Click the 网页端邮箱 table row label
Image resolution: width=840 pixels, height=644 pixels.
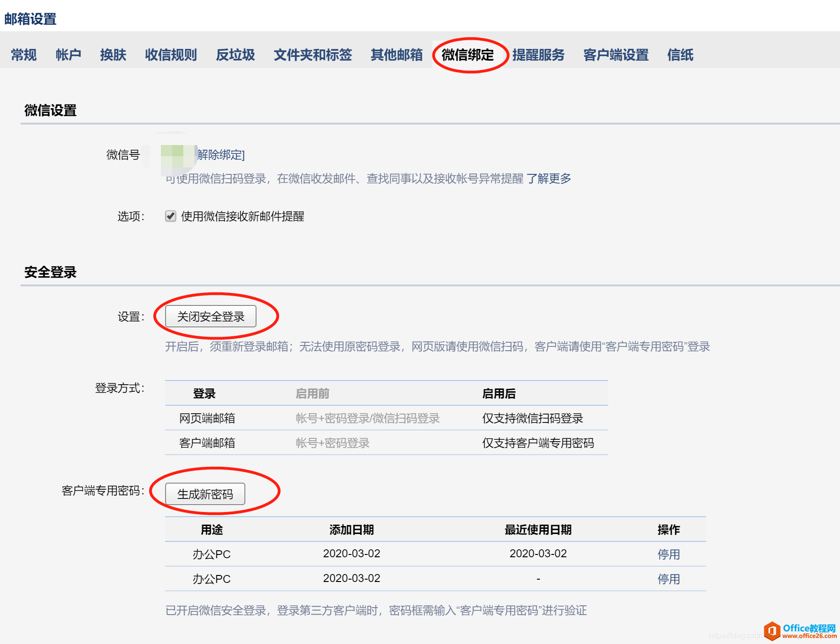click(x=207, y=418)
